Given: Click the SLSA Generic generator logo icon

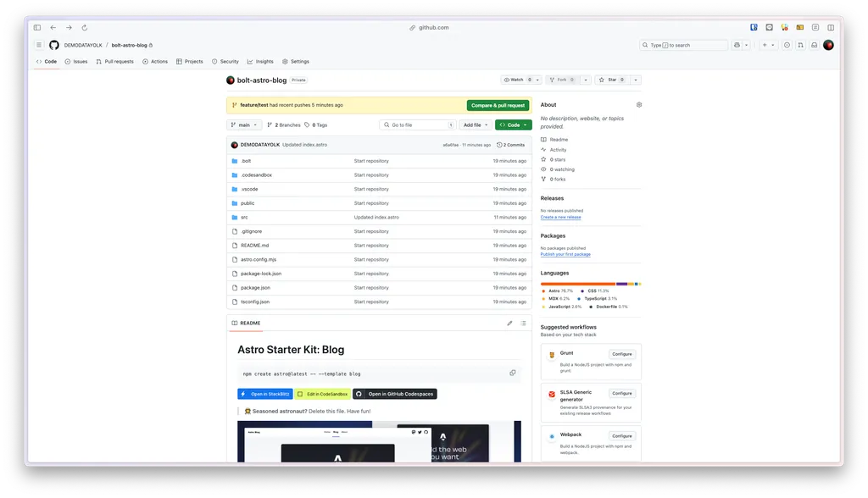Looking at the screenshot, I should pos(551,395).
